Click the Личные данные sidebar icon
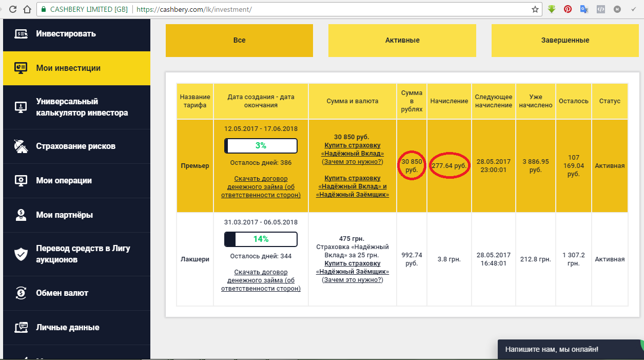 (x=21, y=328)
